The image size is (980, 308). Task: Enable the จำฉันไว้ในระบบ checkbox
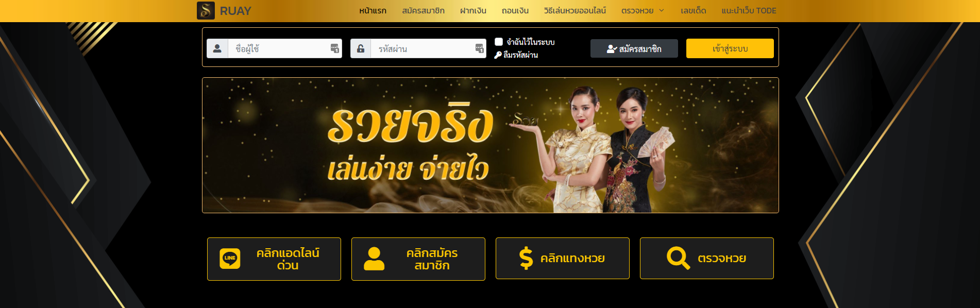[499, 42]
